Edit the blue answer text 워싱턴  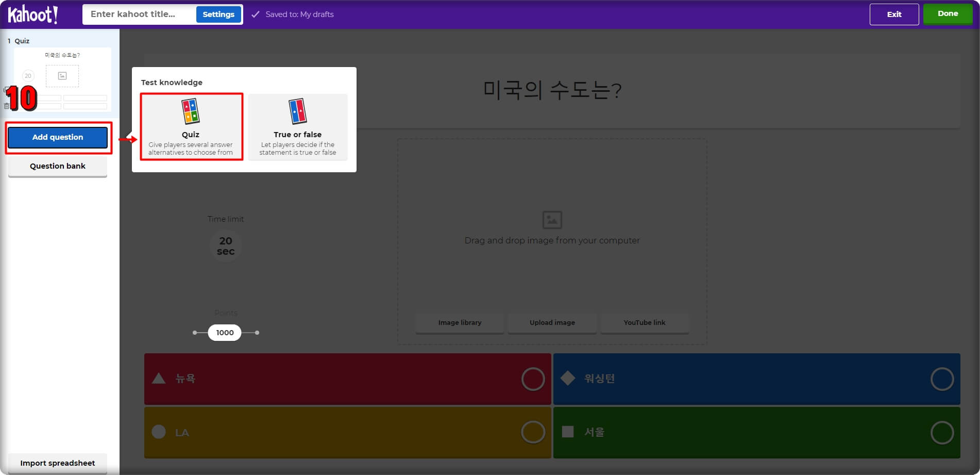(599, 379)
